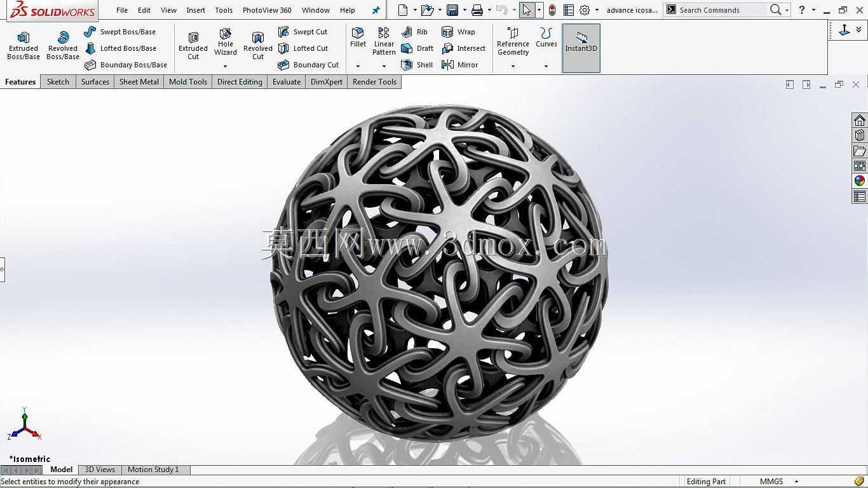Expand the Curves dropdown arrow
868x488 pixels.
546,66
